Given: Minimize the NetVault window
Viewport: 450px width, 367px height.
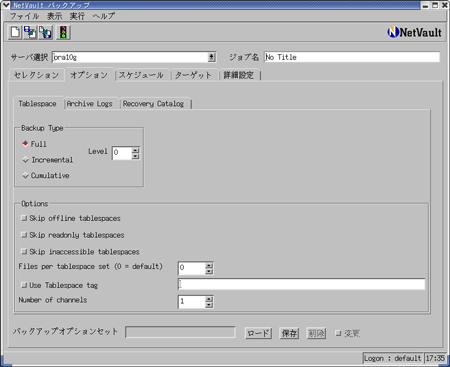Looking at the screenshot, I should click(x=425, y=5).
